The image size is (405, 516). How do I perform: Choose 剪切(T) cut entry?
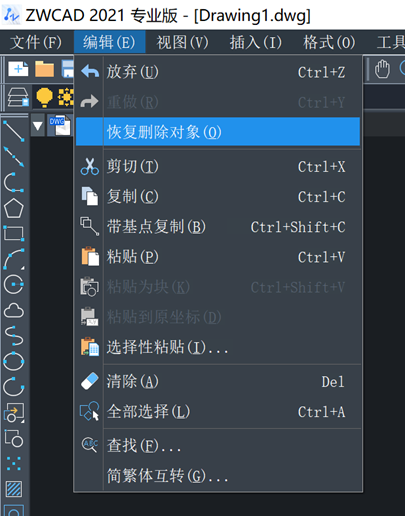pos(218,166)
